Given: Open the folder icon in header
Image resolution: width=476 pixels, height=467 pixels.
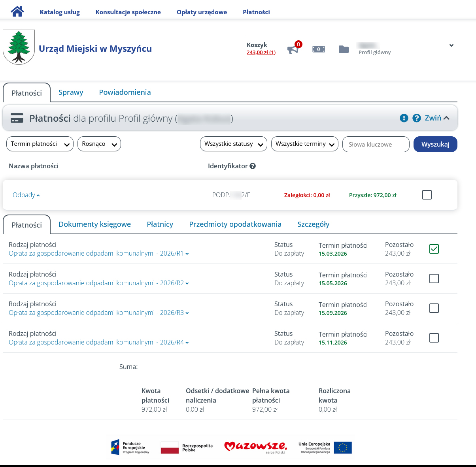Looking at the screenshot, I should pyautogui.click(x=344, y=49).
